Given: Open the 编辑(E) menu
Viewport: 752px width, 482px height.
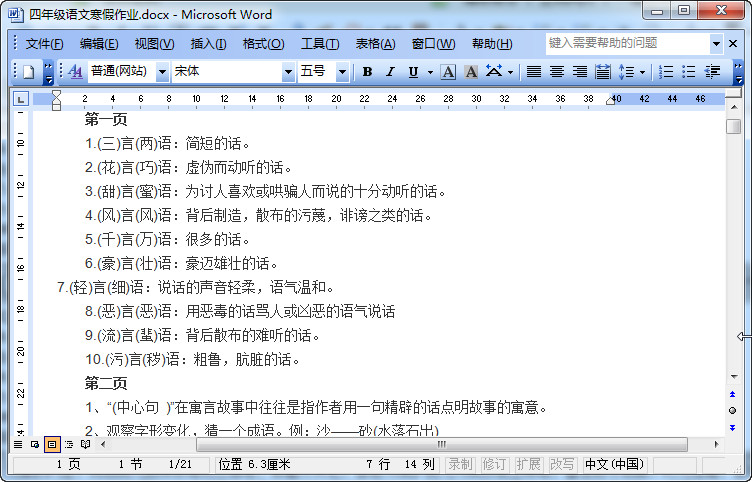Looking at the screenshot, I should click(x=99, y=44).
